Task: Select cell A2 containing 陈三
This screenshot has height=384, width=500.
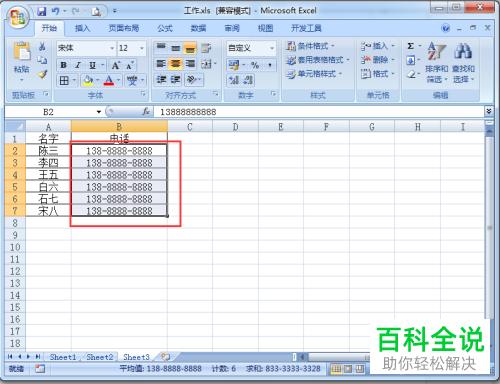Action: (48, 151)
